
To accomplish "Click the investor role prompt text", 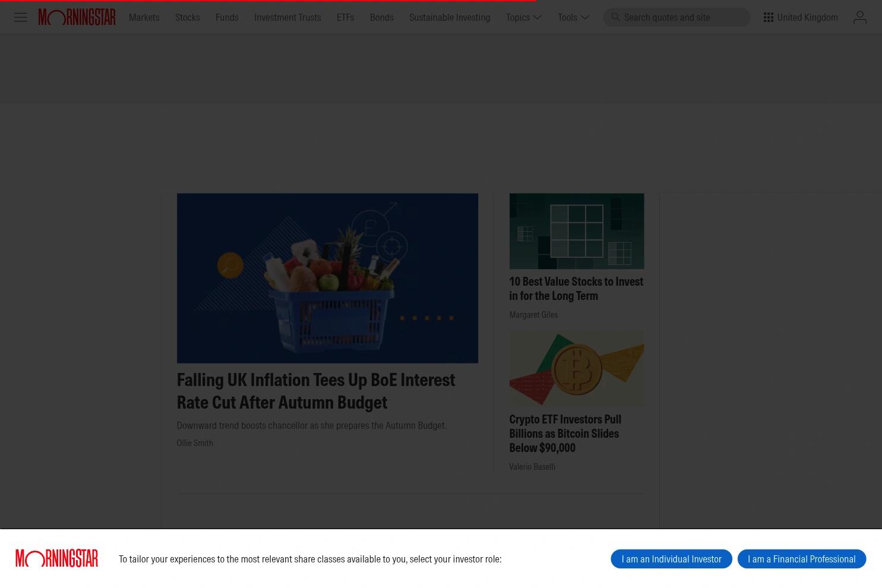I will [310, 559].
